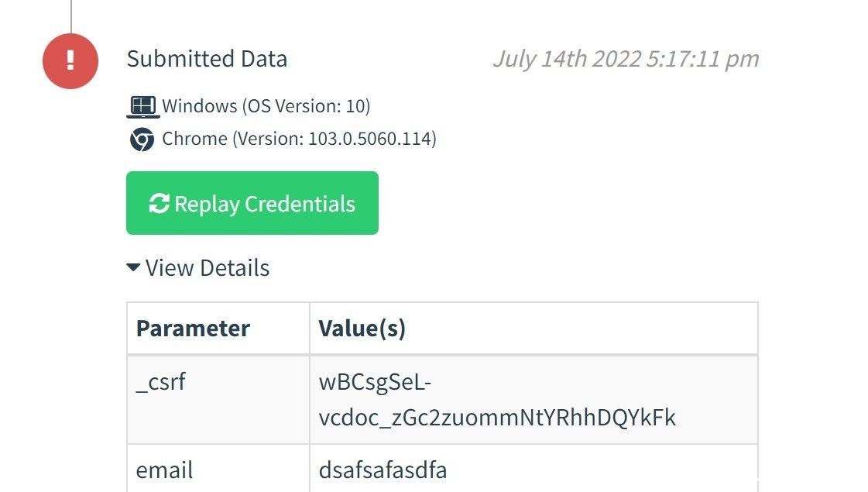Click the email parameter cell
This screenshot has width=868, height=492.
tap(218, 468)
